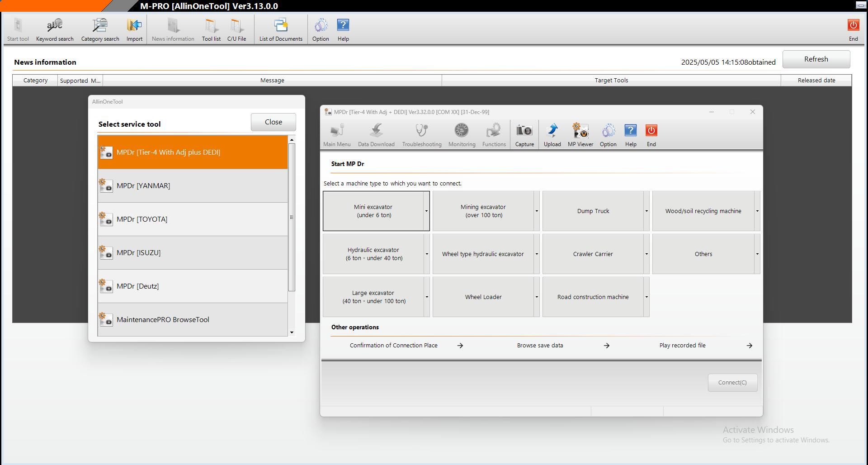
Task: Click the News information toolbar icon
Action: pyautogui.click(x=173, y=29)
